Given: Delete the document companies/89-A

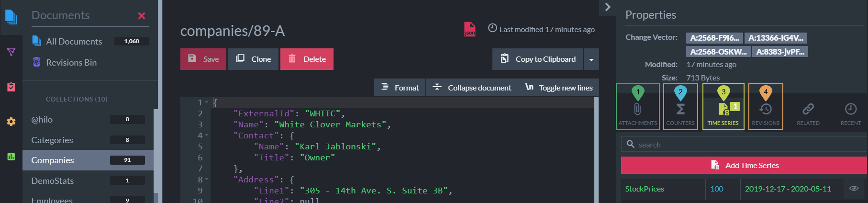Looking at the screenshot, I should pos(307,59).
